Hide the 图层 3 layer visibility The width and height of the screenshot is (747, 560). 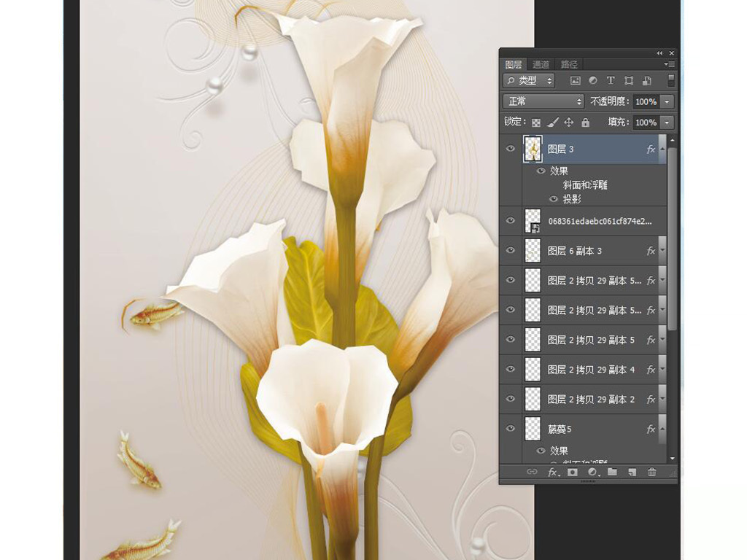pyautogui.click(x=511, y=149)
